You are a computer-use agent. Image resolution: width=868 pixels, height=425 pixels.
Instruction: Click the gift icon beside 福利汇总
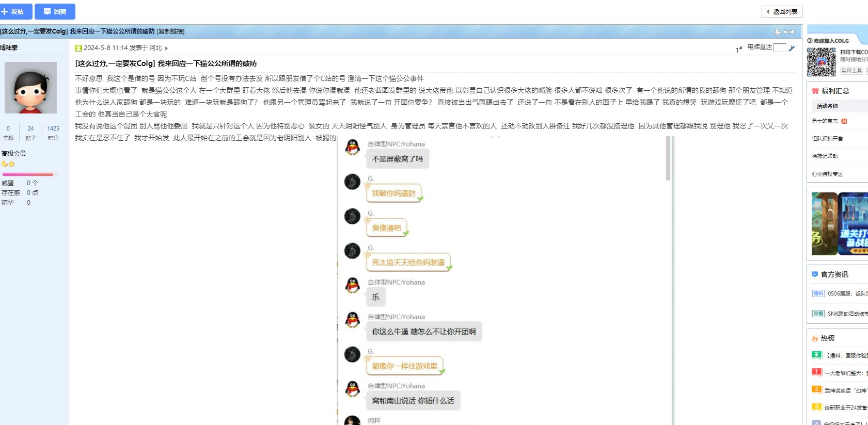pyautogui.click(x=815, y=91)
